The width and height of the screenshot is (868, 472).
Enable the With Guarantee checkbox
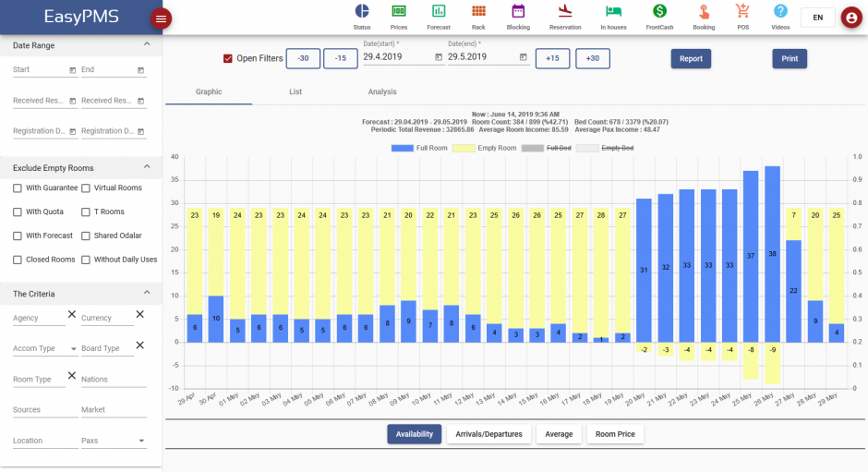18,188
